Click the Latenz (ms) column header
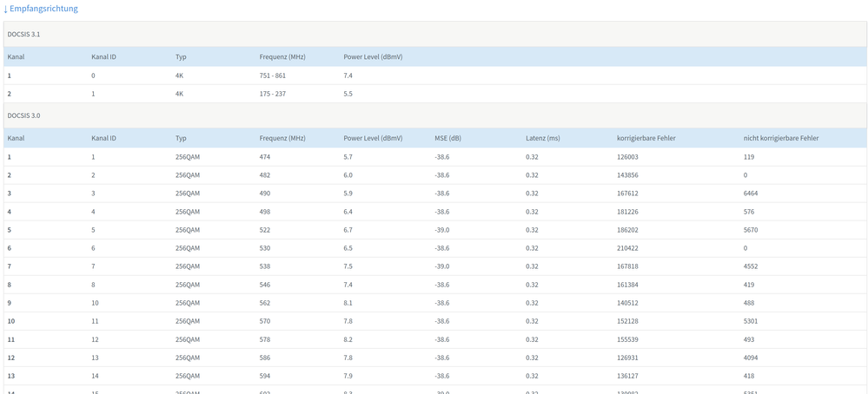The image size is (868, 394). tap(542, 138)
